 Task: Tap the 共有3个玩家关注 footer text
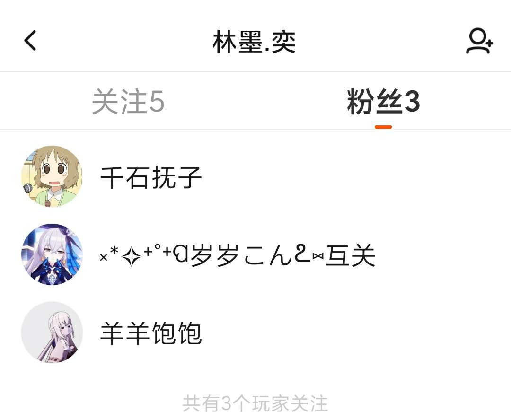255,403
